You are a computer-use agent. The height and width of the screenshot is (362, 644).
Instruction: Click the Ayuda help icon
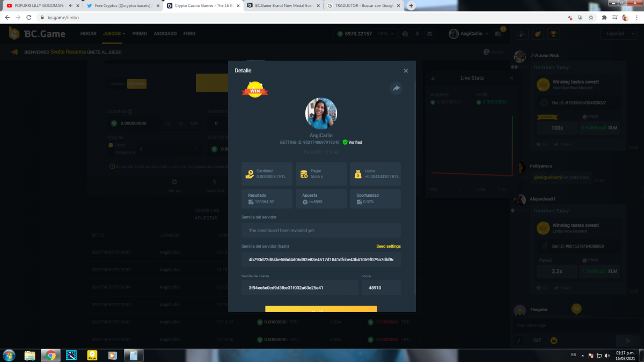click(487, 52)
